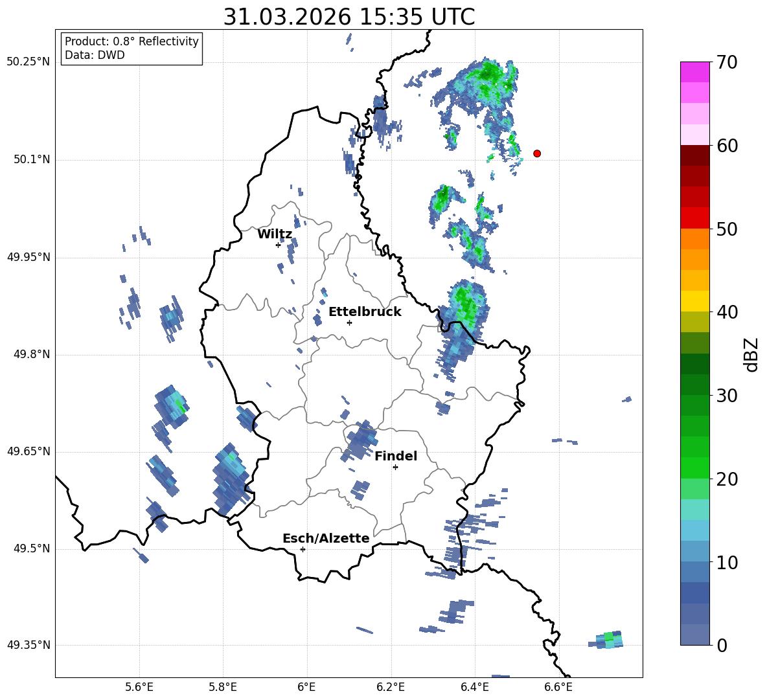This screenshot has height=700, width=767.
Task: Select the title '31.03.2026 15:35 UTC'
Action: coord(349,17)
